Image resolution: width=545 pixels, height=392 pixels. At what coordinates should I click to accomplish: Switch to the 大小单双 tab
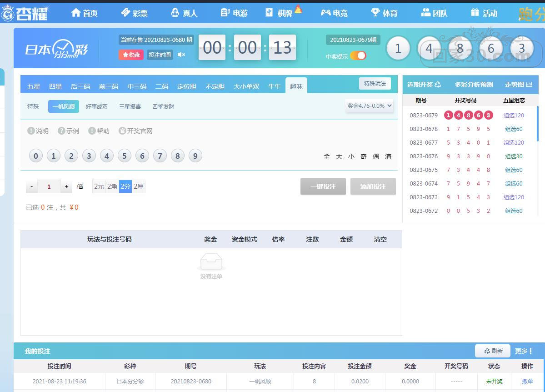pos(246,86)
